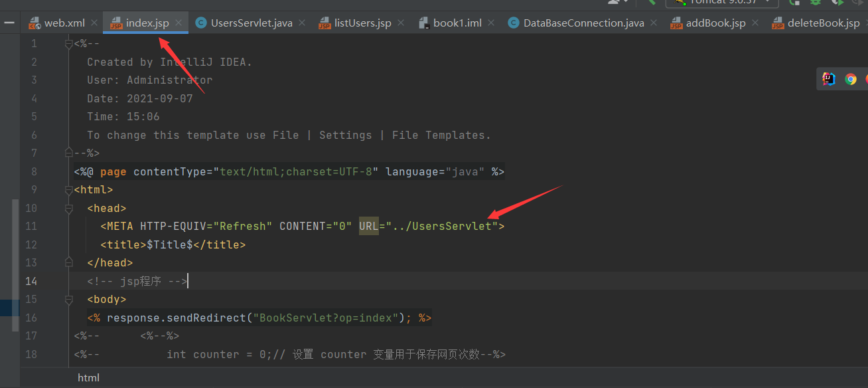Screen dimensions: 868x388
Task: Click the html breadcrumb in the status bar
Action: click(x=88, y=377)
